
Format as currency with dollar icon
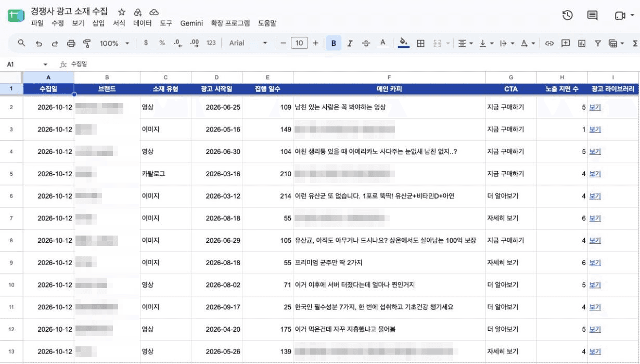(146, 43)
